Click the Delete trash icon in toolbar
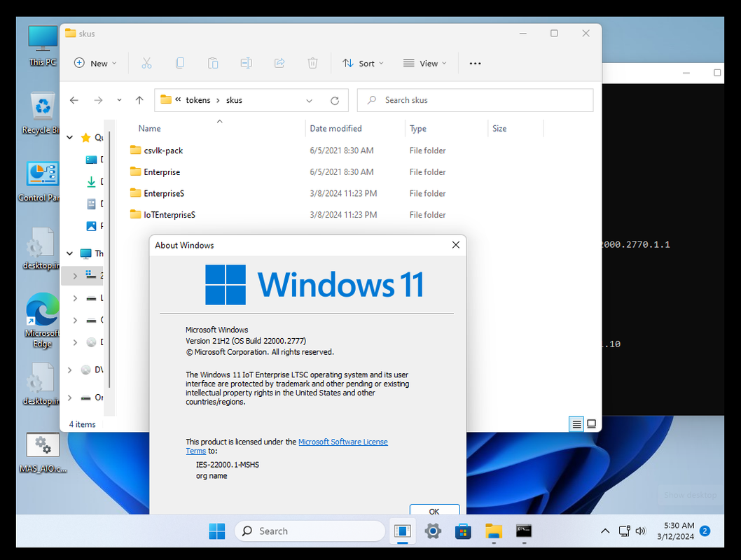The width and height of the screenshot is (741, 560). tap(313, 63)
